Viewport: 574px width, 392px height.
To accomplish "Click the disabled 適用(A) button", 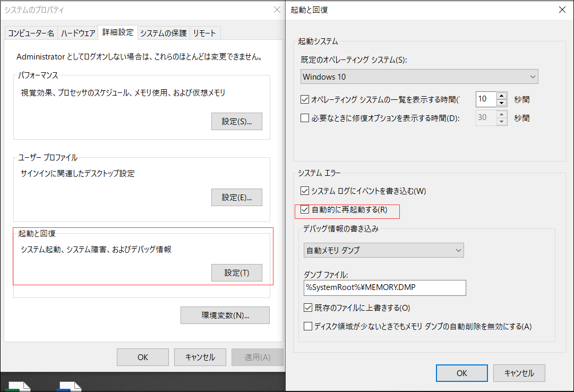I will pyautogui.click(x=258, y=357).
